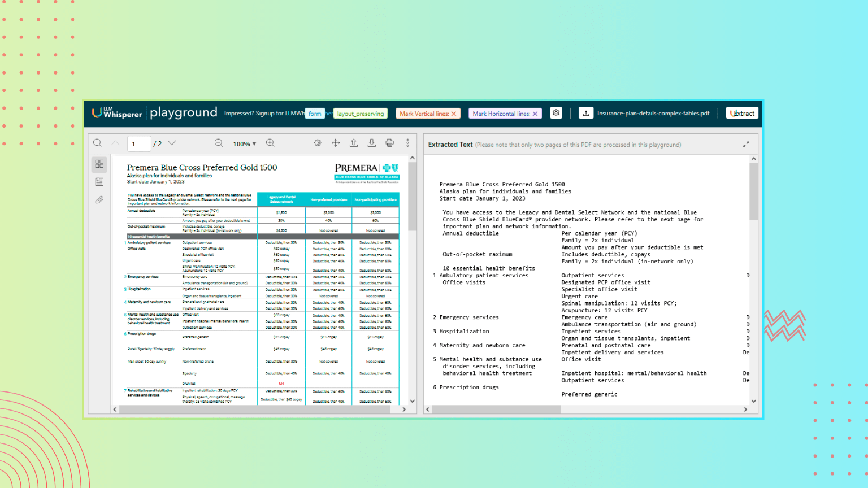Screen dimensions: 868x488
Task: Click the page number input field
Action: 138,144
